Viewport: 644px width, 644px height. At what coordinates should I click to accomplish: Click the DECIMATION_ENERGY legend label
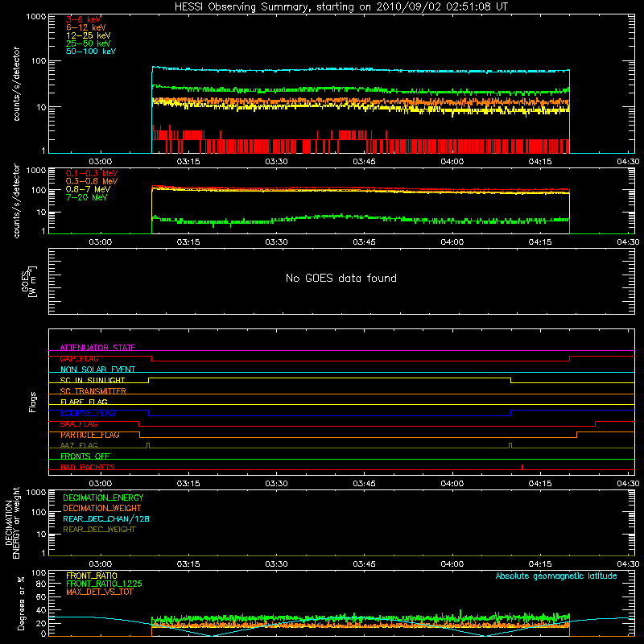pyautogui.click(x=103, y=497)
